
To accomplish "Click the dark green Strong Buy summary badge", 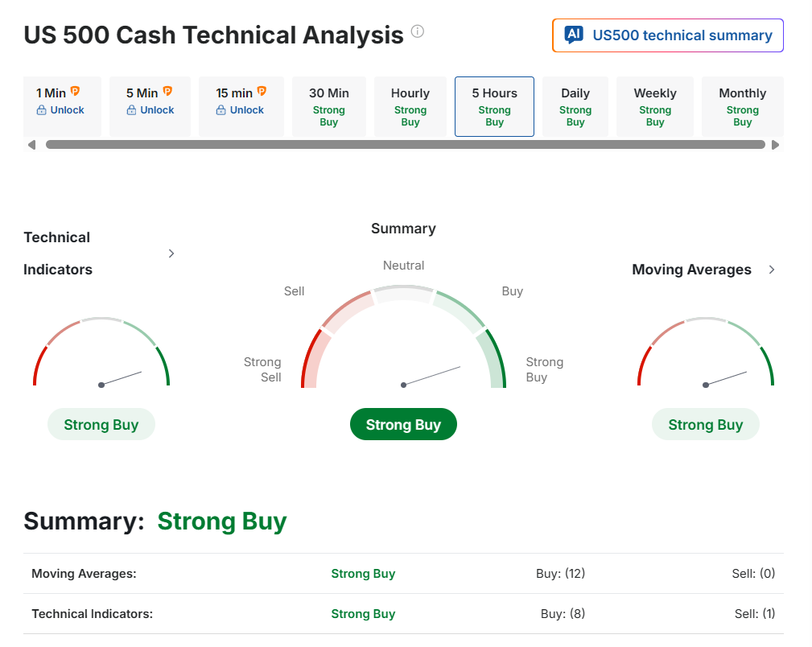I will pos(403,425).
